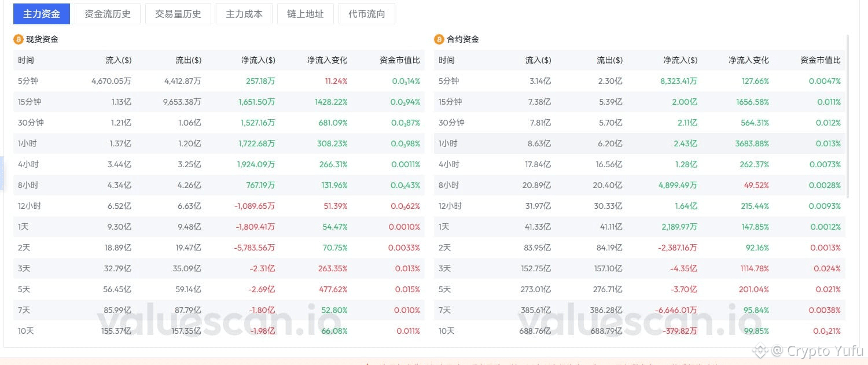Select the 主力资金 tab
Screen dimensions: 868x365
click(x=42, y=14)
